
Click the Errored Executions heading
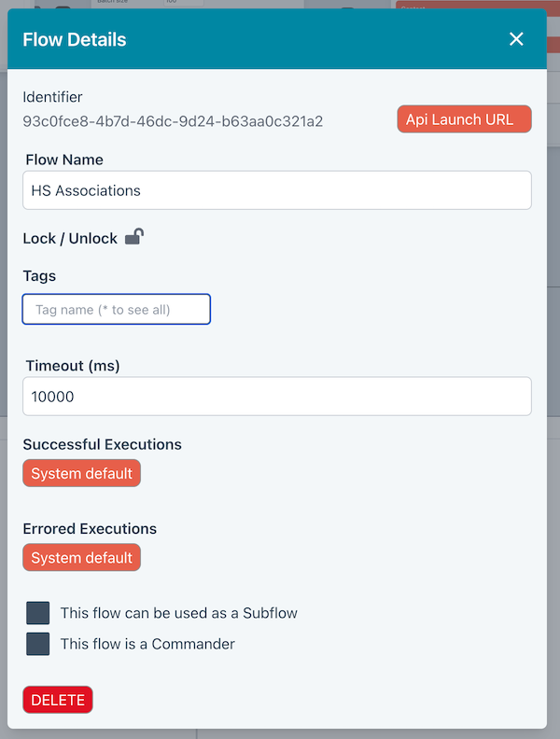[90, 528]
